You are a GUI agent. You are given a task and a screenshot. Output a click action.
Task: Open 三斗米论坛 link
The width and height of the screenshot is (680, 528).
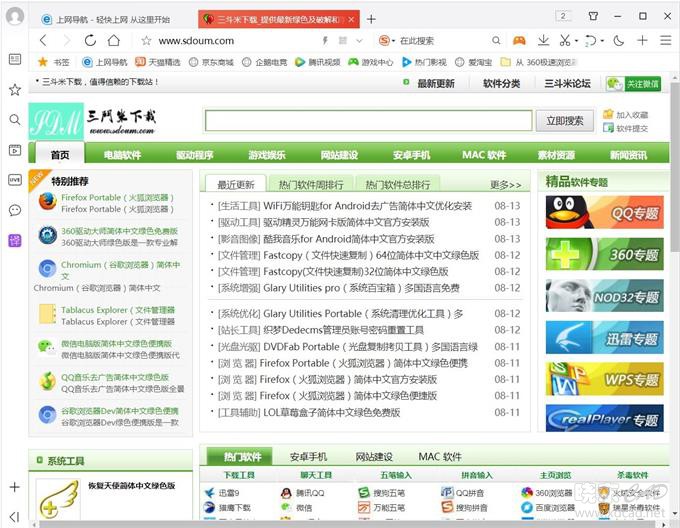pos(567,84)
